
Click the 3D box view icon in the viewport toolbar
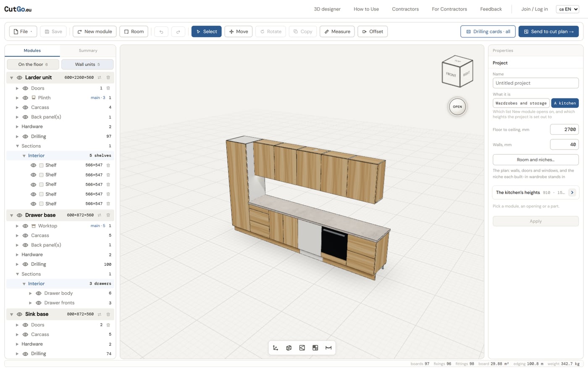tap(289, 348)
